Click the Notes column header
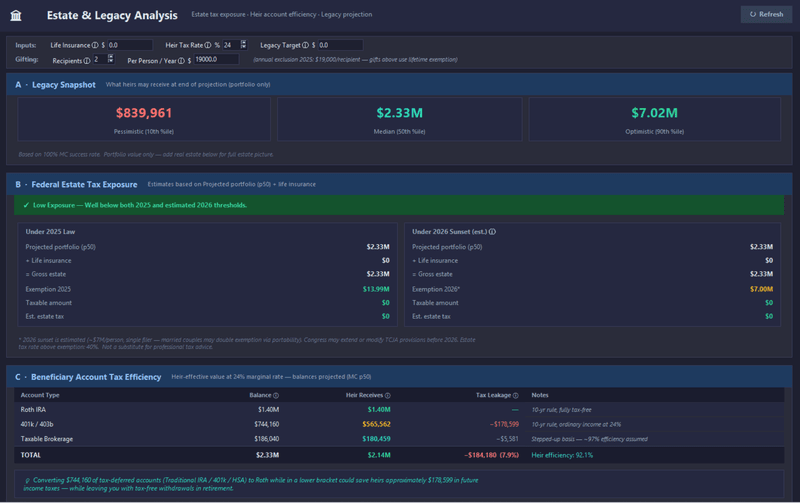 (x=540, y=395)
